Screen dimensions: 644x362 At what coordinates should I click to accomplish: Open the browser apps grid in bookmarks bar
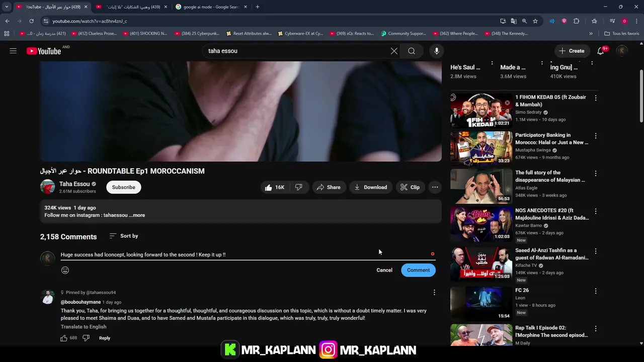tap(7, 34)
